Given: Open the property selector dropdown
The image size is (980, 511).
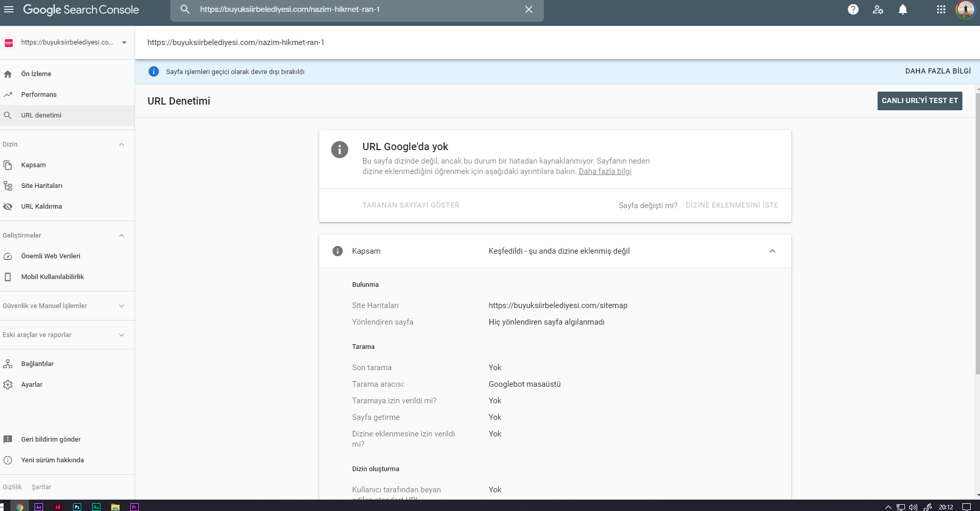Looking at the screenshot, I should pos(66,42).
